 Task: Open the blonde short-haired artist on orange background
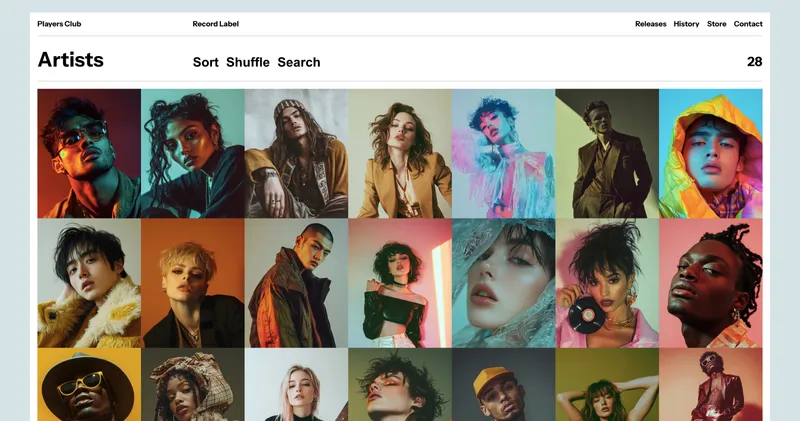193,283
